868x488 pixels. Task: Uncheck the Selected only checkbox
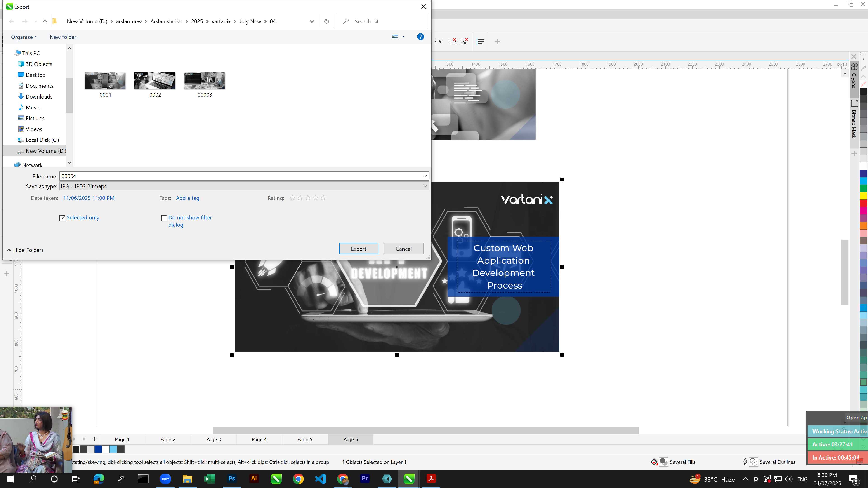62,218
